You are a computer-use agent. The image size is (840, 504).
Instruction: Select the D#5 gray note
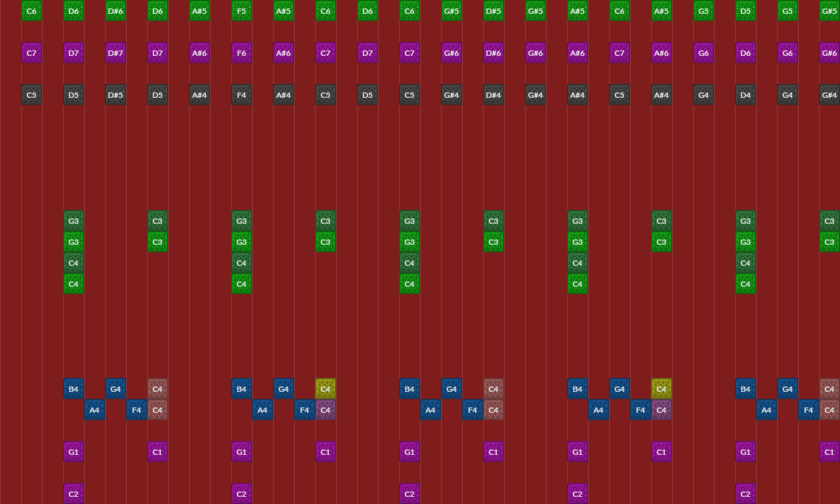[115, 94]
